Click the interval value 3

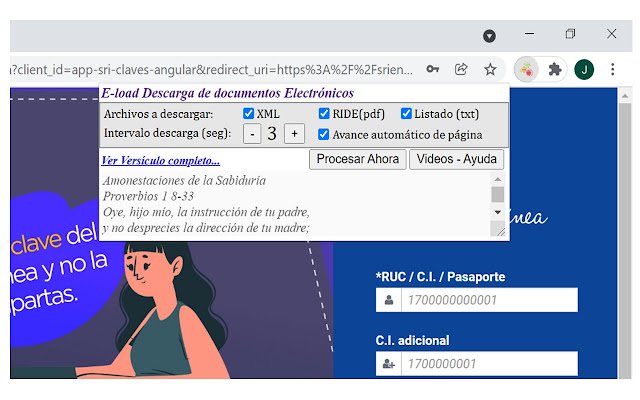click(272, 134)
